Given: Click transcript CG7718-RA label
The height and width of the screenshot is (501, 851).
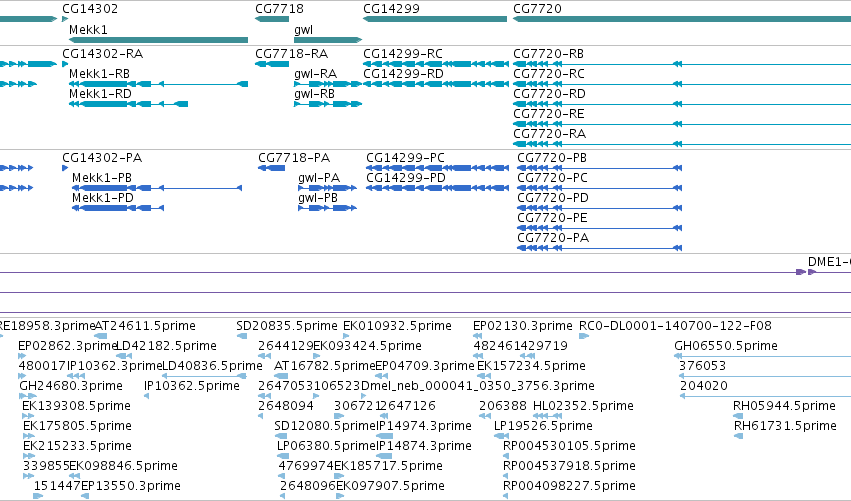Looking at the screenshot, I should click(x=291, y=54).
